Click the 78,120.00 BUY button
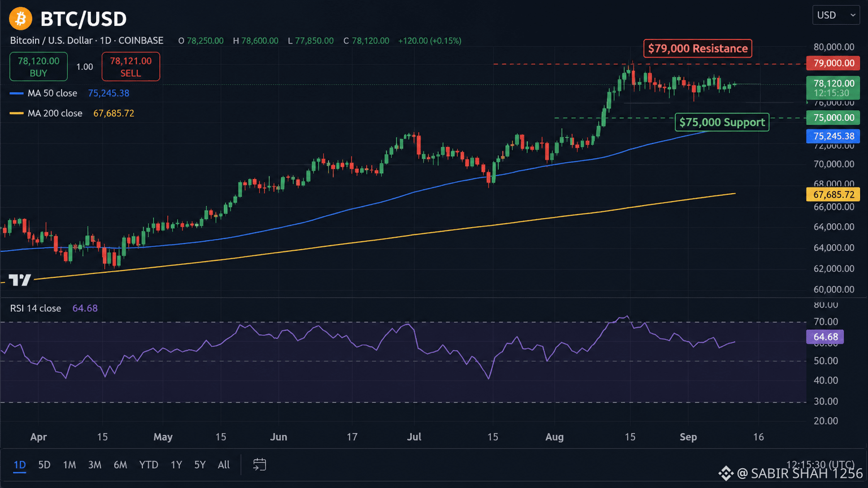The image size is (868, 488). (38, 67)
